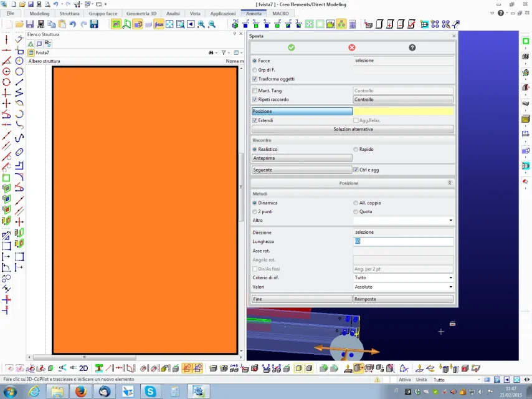Select the 2 punti radio button

[254, 212]
